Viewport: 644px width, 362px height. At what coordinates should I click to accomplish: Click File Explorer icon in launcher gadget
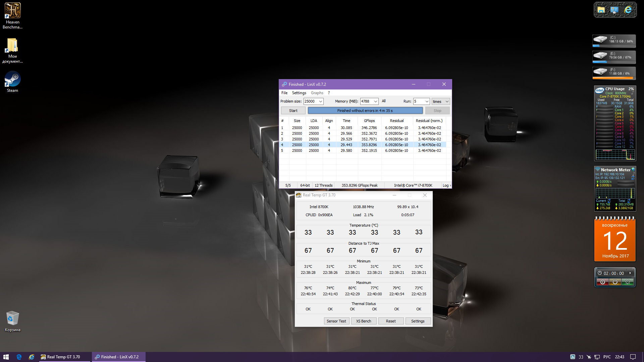coord(601,10)
